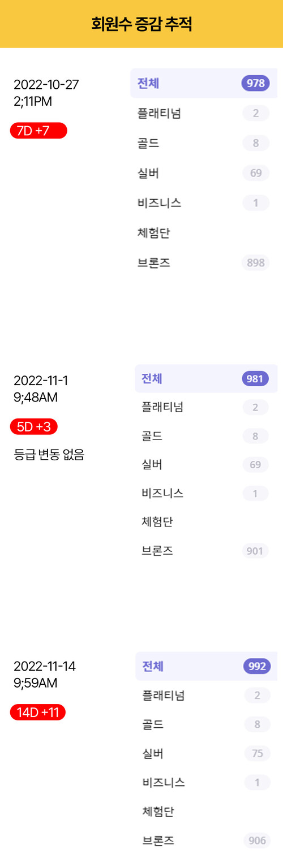Click the red 7D +7 badge
The image size is (283, 868).
(x=38, y=131)
